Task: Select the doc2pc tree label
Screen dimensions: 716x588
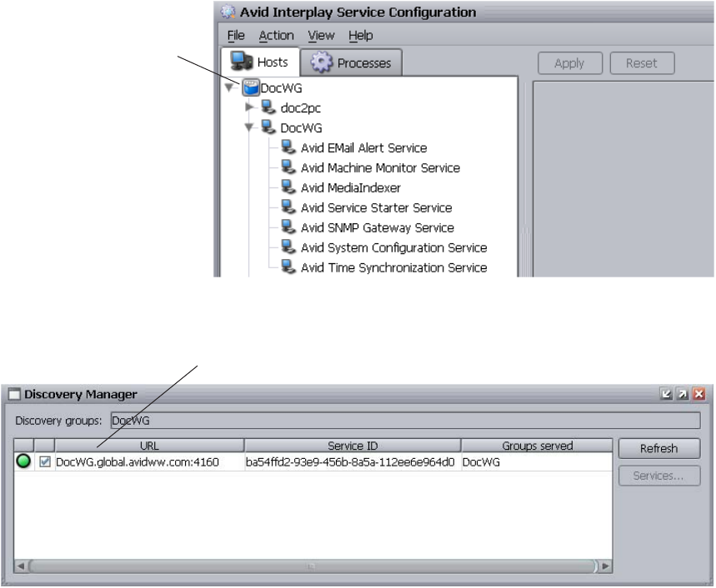Action: coord(300,108)
